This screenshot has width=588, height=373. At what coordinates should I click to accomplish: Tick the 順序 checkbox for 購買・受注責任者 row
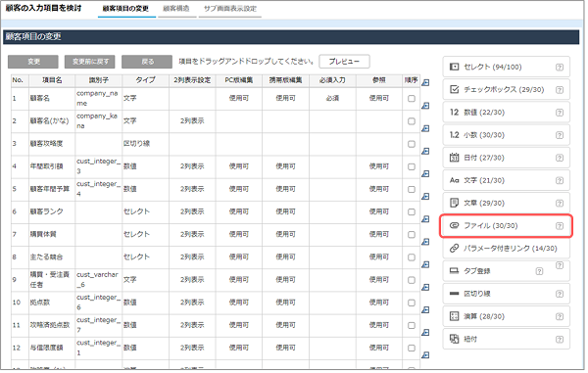click(412, 280)
